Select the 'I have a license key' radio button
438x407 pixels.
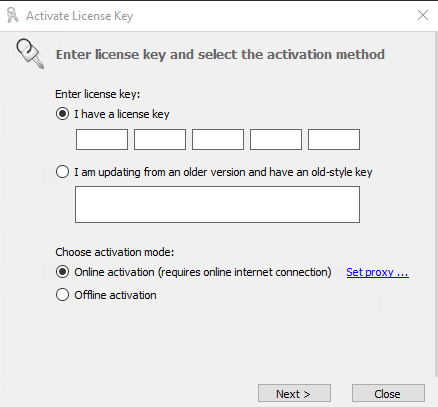pos(62,114)
